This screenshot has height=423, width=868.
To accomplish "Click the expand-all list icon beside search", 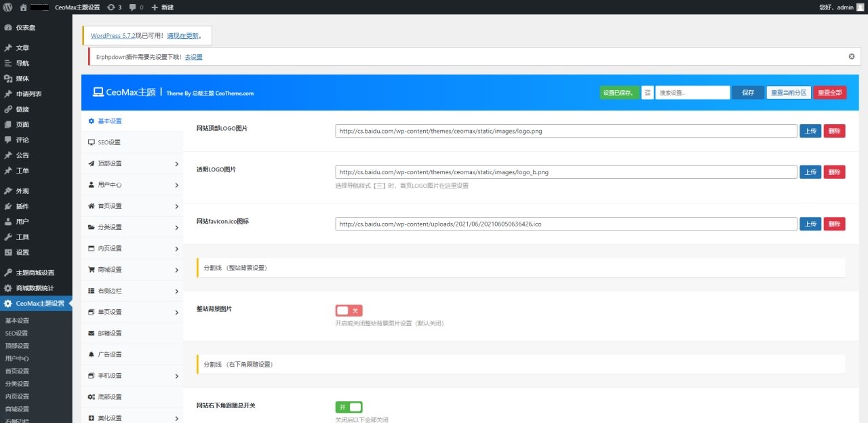I will [648, 93].
